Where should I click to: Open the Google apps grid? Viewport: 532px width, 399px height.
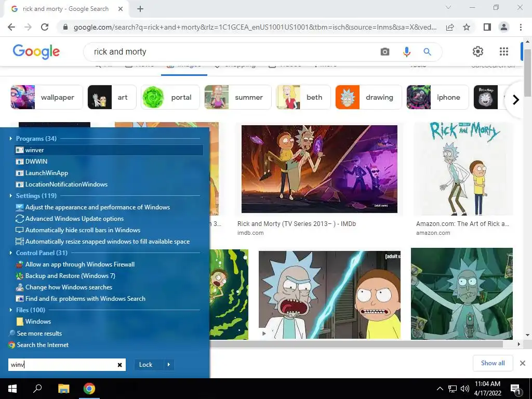pos(504,51)
